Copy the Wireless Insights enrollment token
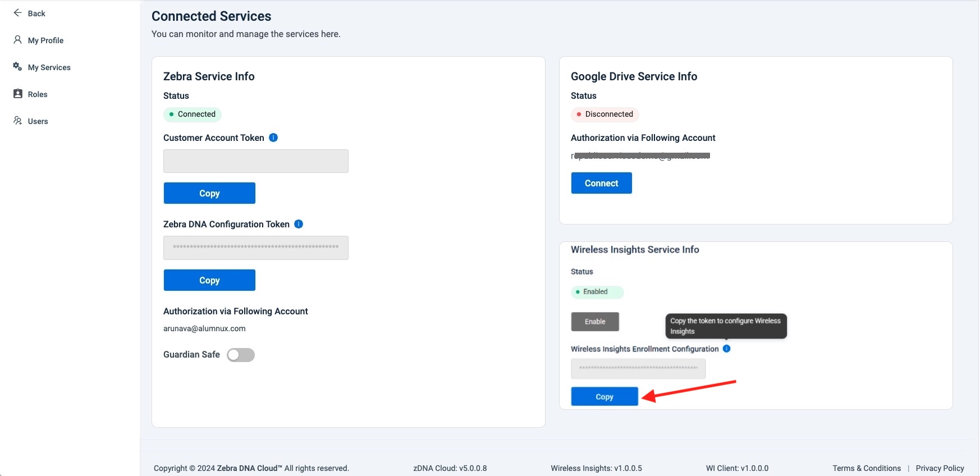Image resolution: width=980 pixels, height=476 pixels. pos(605,396)
